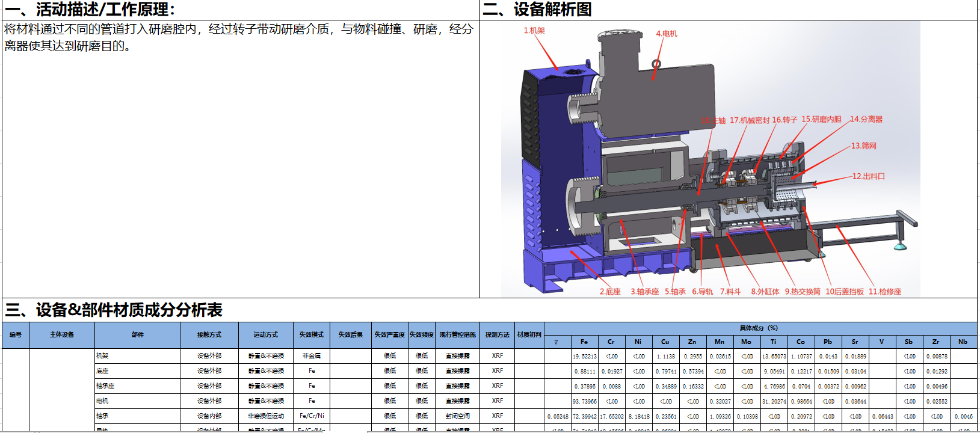
Task: Select the Cu composition column header
Action: coord(665,342)
